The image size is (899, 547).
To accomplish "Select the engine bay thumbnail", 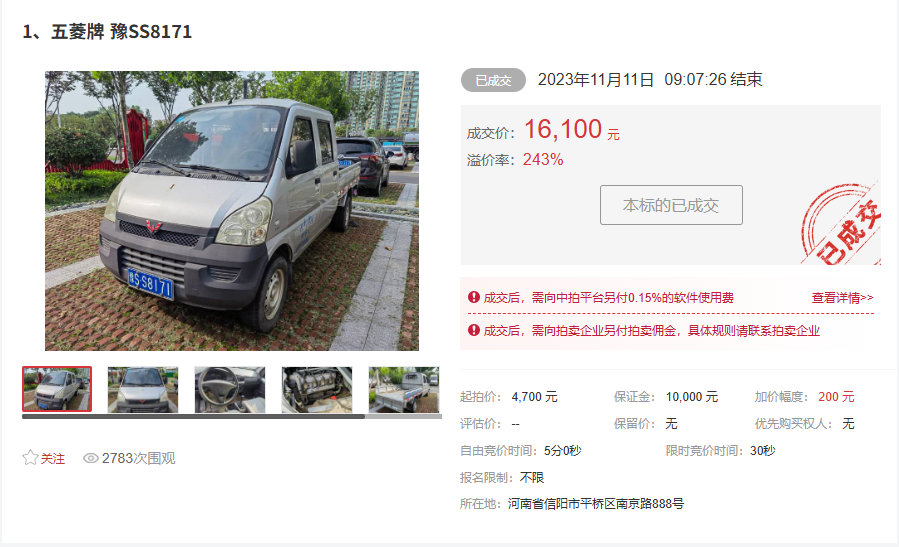I will [317, 390].
